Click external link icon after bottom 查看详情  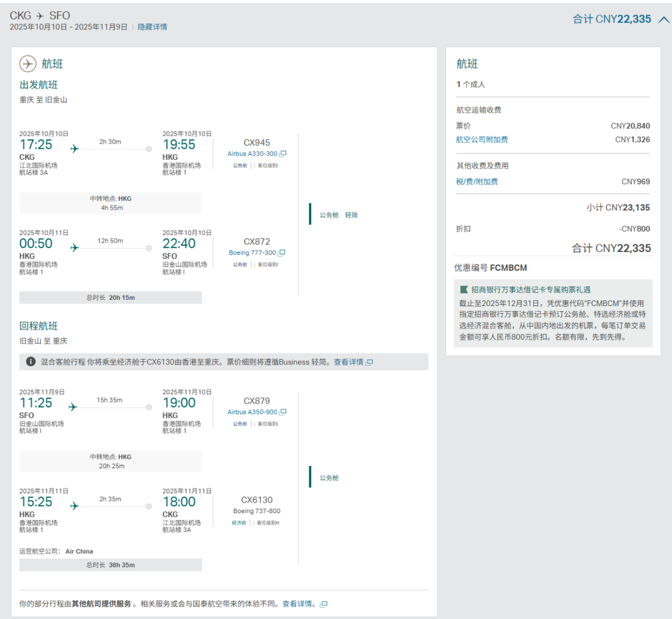tap(323, 604)
